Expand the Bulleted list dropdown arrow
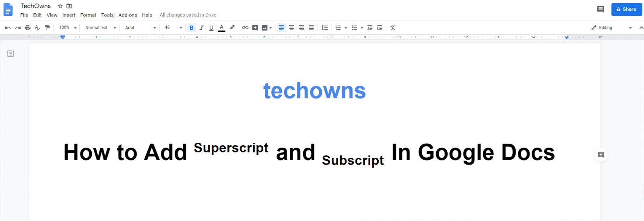644x221 pixels. tap(362, 28)
